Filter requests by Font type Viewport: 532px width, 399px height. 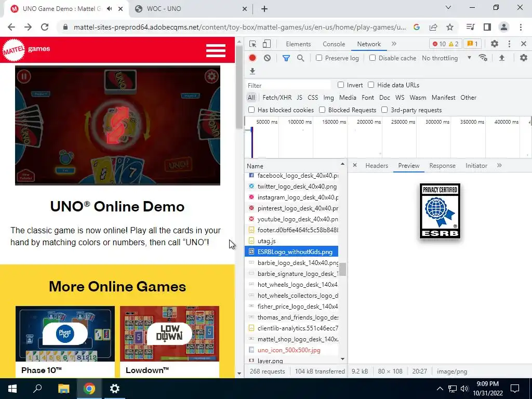pyautogui.click(x=367, y=97)
